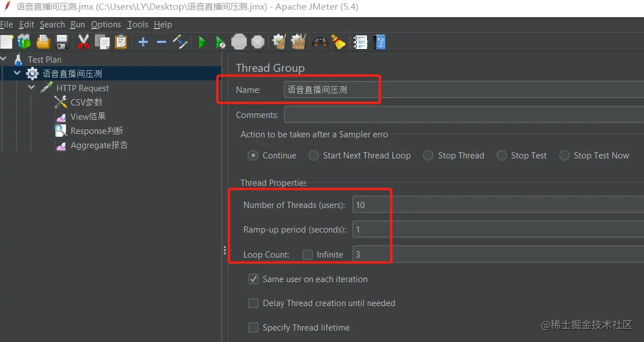This screenshot has height=342, width=644.
Task: Open the Tools menu
Action: [x=137, y=25]
